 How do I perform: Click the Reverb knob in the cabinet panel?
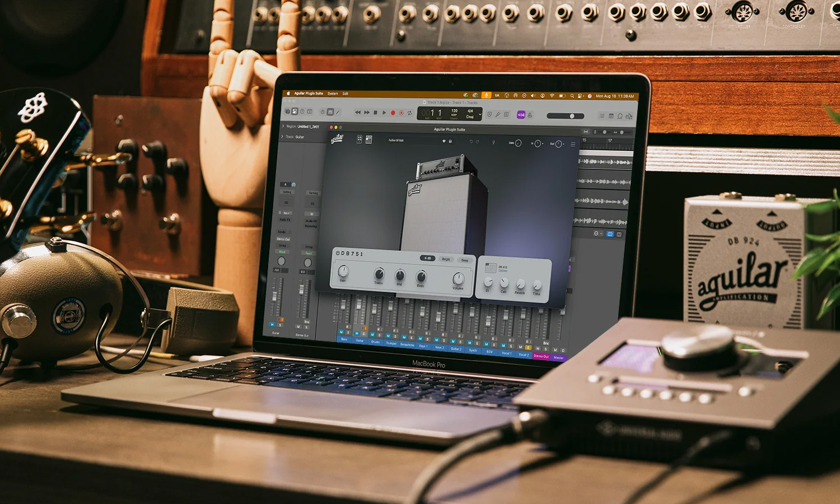[x=521, y=283]
